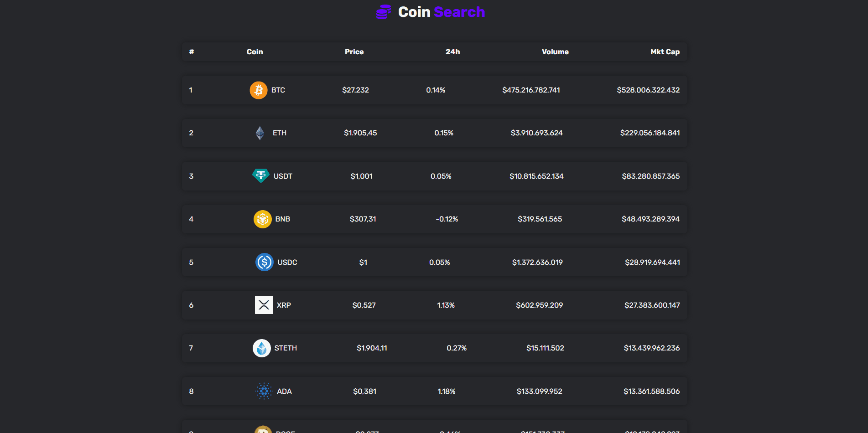Click the Coin Search stacked coins logo
Screen dimensions: 868x433
tap(384, 12)
